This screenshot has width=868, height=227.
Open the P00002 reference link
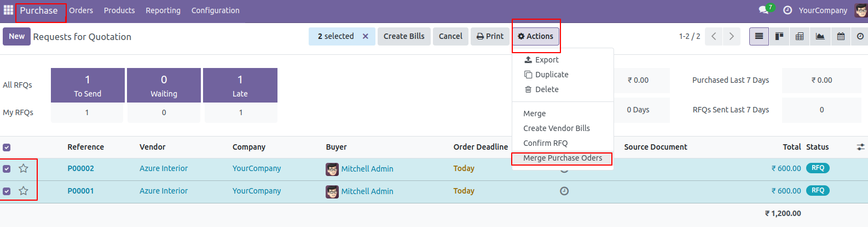click(x=81, y=168)
